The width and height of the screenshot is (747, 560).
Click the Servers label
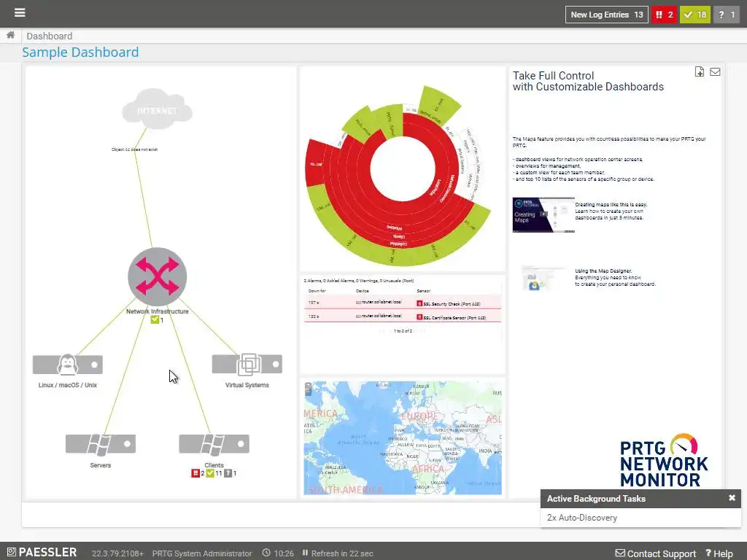click(x=101, y=465)
